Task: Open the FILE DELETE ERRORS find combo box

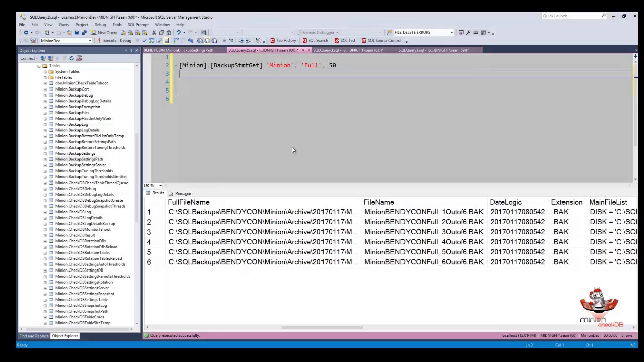Action: [x=423, y=33]
